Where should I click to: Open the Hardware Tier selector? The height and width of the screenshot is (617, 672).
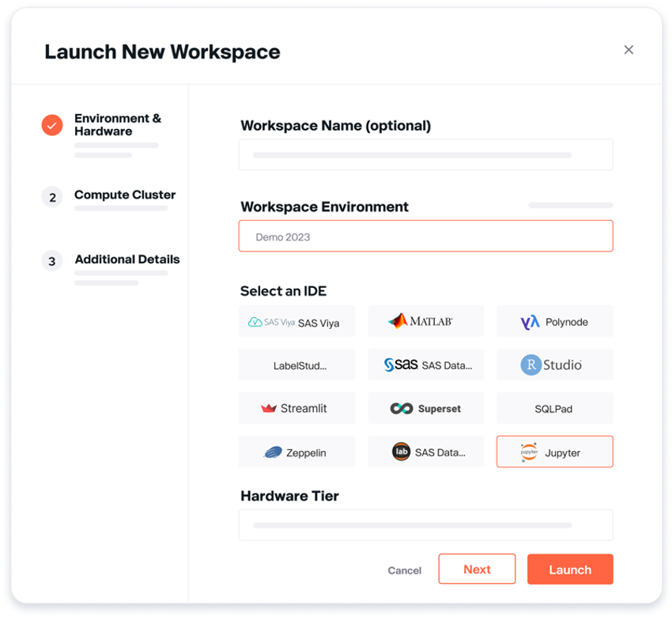pyautogui.click(x=425, y=524)
